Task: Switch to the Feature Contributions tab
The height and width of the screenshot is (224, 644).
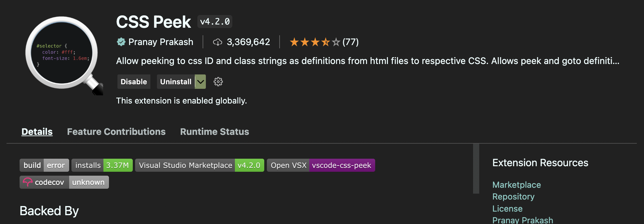Action: [116, 132]
